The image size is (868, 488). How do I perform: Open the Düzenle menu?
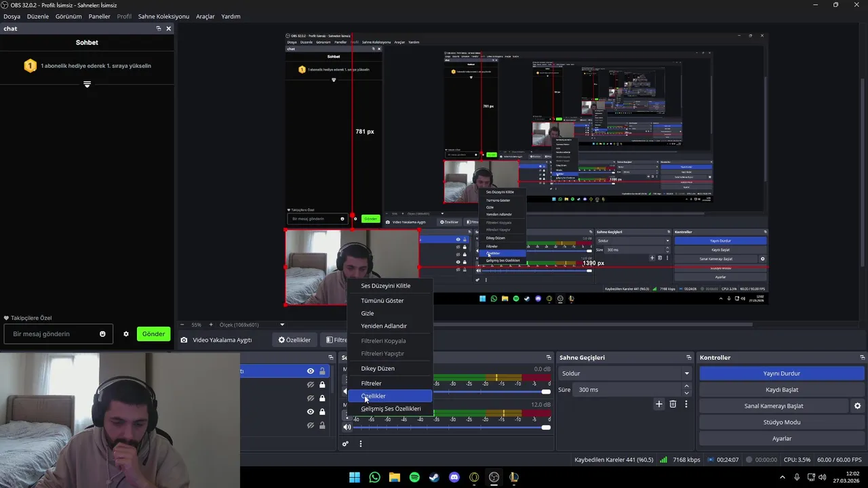pos(38,16)
